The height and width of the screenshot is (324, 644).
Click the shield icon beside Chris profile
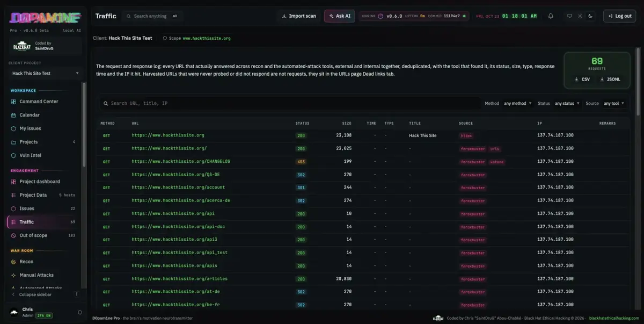[x=80, y=312]
